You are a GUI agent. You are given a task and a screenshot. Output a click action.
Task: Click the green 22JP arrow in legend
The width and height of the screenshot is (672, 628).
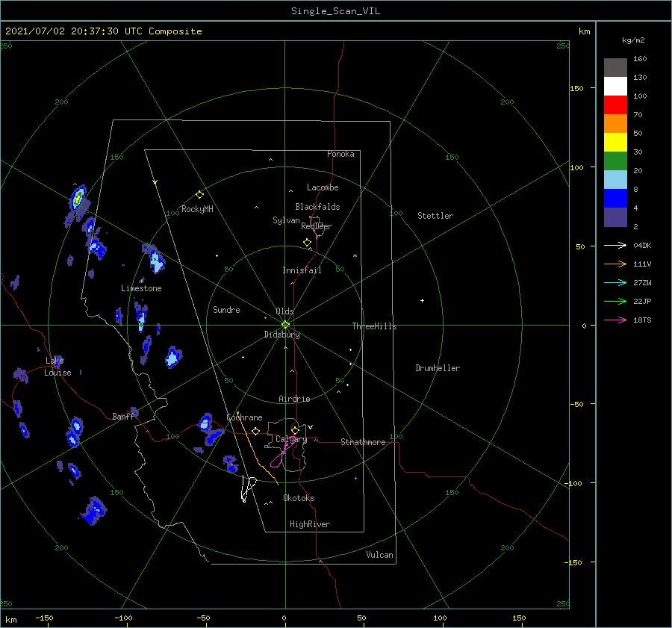pyautogui.click(x=615, y=302)
